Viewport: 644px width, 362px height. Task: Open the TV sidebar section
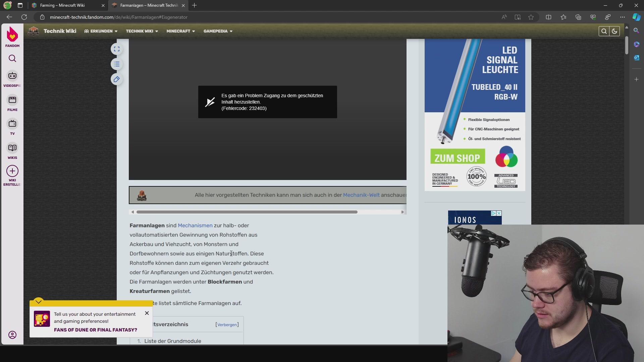click(12, 124)
